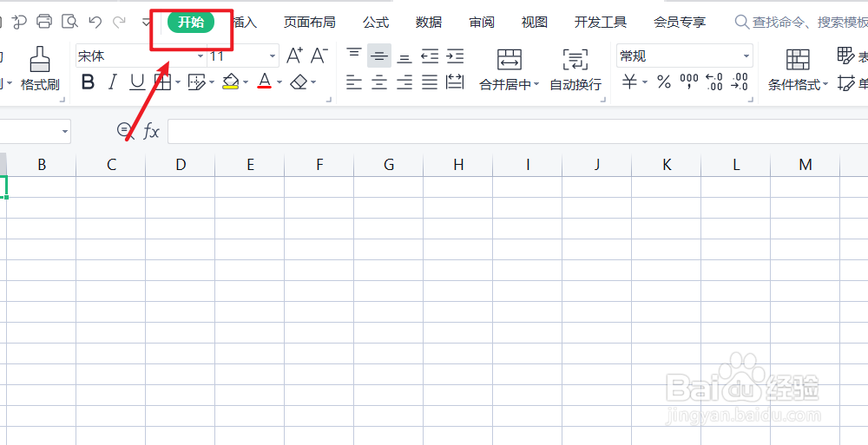This screenshot has width=868, height=445.
Task: Click the cell style draw-border icon
Action: click(x=196, y=82)
